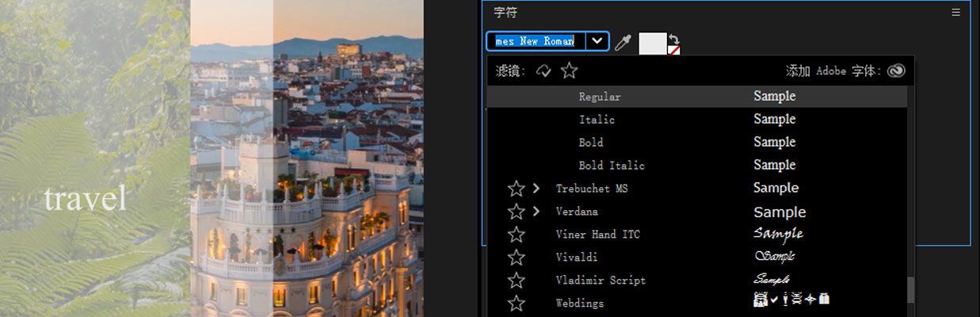Viewport: 980px width, 317px height.
Task: Click the Sample preview for Regular
Action: 774,97
